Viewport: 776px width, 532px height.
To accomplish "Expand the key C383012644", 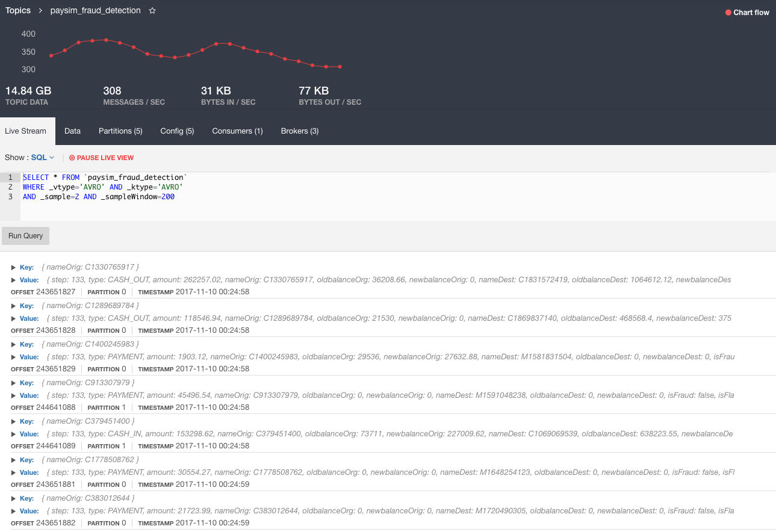I will [x=13, y=498].
